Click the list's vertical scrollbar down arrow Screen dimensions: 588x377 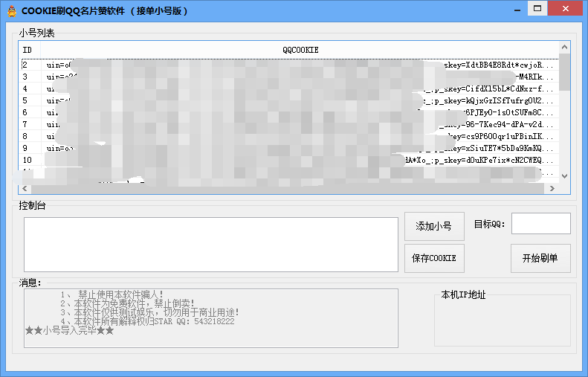click(564, 176)
